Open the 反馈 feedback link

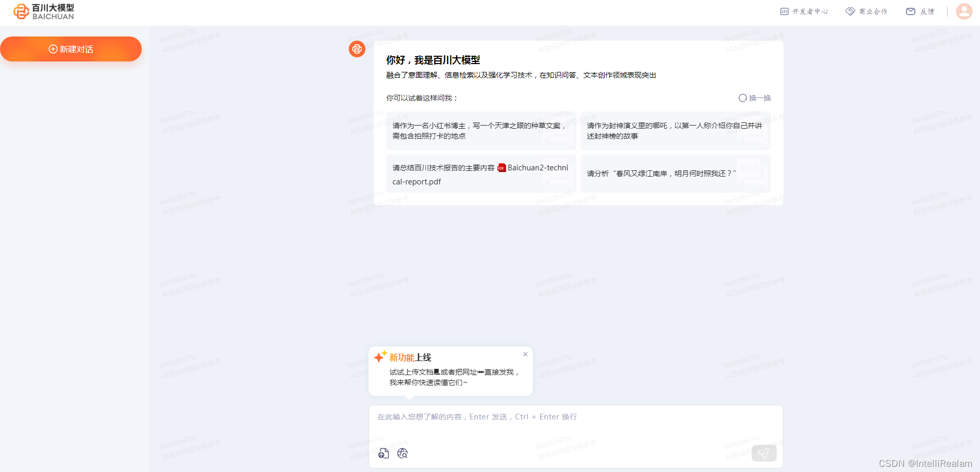(921, 11)
